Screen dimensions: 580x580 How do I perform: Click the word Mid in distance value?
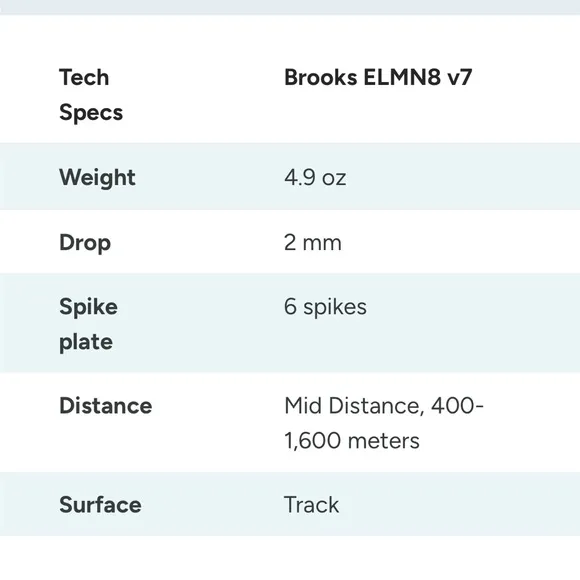tap(303, 406)
